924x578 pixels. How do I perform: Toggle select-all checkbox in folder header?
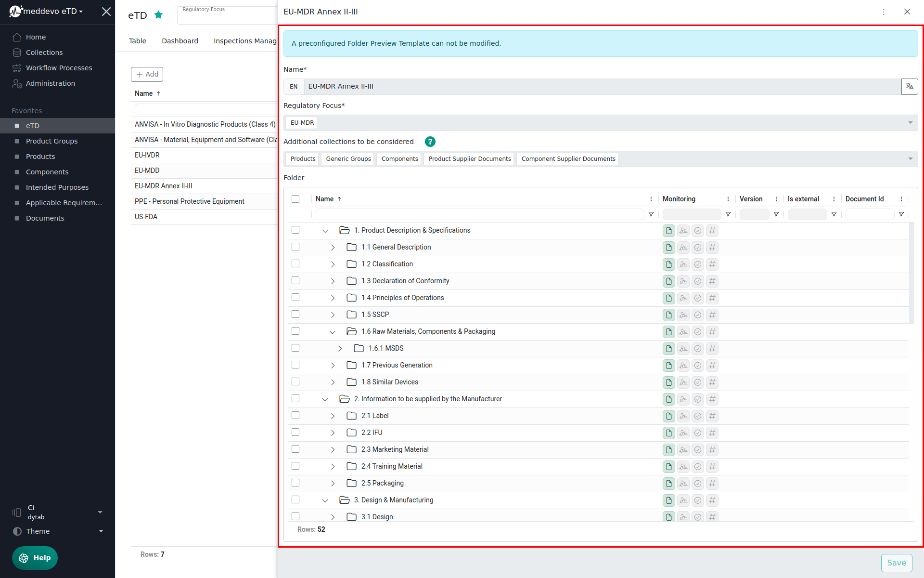coord(295,199)
